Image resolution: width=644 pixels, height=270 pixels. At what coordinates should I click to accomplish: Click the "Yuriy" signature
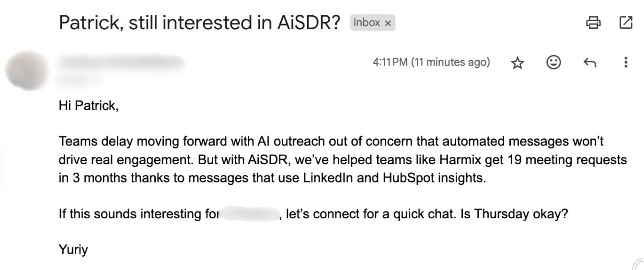pos(73,249)
